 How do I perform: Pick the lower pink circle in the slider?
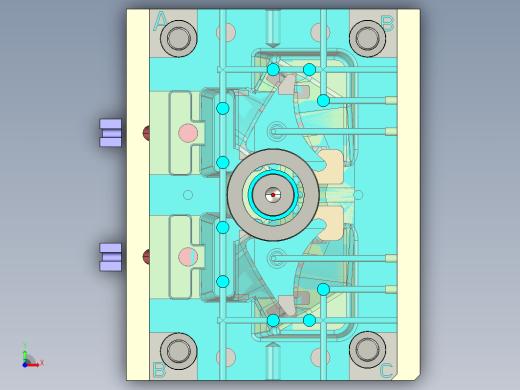tap(188, 257)
